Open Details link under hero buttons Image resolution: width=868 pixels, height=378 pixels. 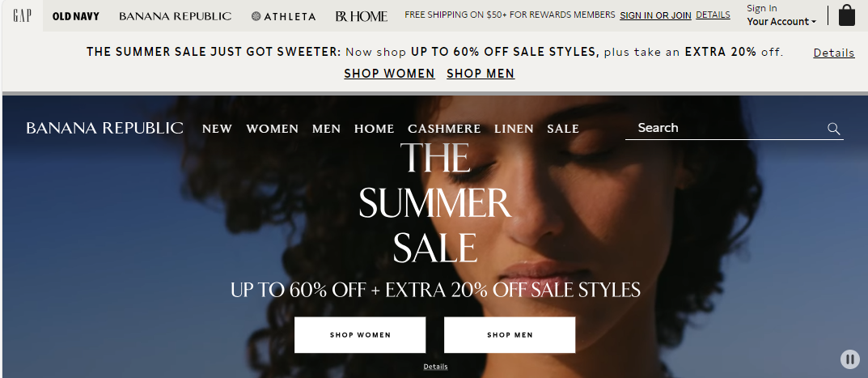click(436, 367)
